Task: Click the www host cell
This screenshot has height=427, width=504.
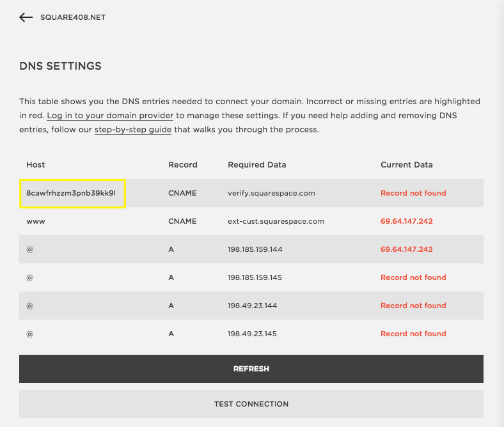Action: 36,221
